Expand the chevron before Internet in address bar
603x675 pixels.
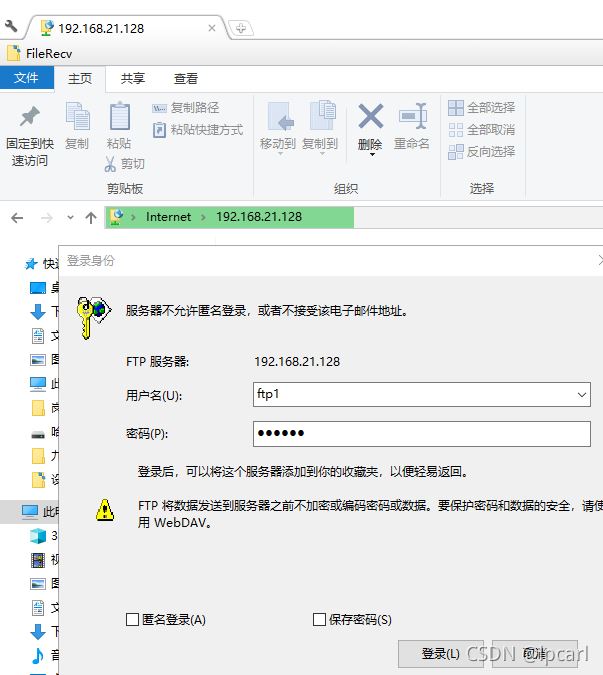(133, 217)
